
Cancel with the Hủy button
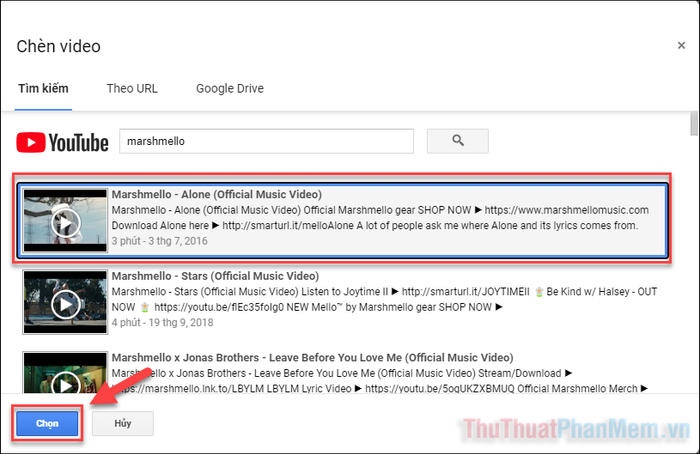(x=123, y=423)
